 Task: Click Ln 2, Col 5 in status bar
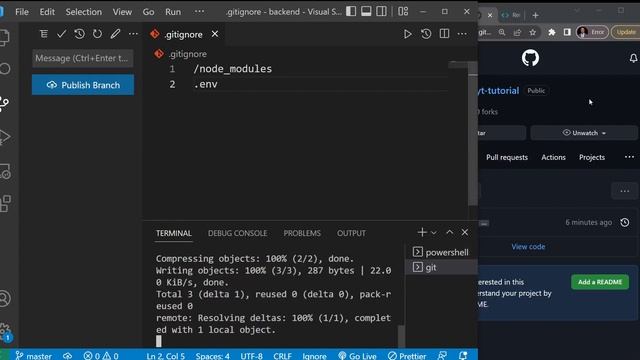pyautogui.click(x=165, y=356)
